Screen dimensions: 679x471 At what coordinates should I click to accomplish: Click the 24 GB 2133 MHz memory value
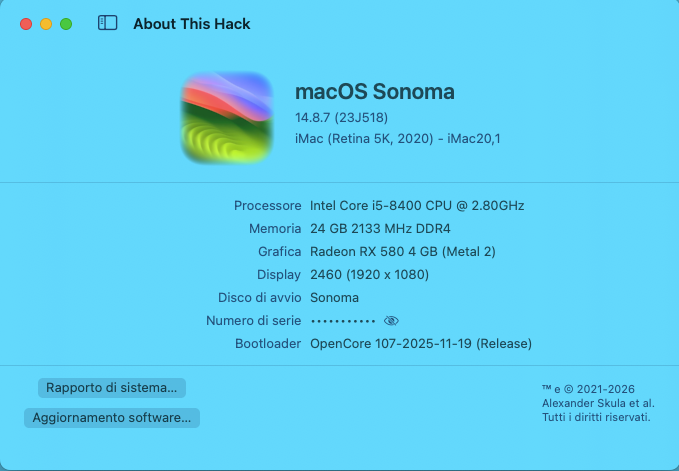click(380, 228)
